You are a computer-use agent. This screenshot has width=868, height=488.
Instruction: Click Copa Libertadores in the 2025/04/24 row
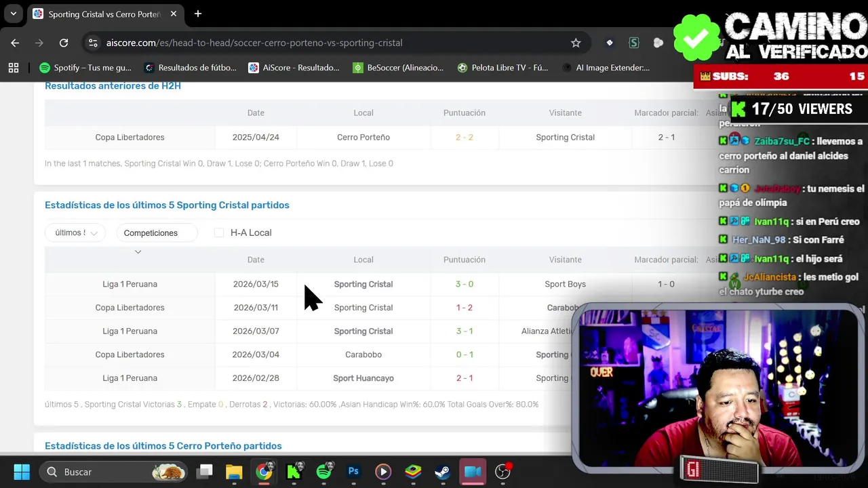130,137
